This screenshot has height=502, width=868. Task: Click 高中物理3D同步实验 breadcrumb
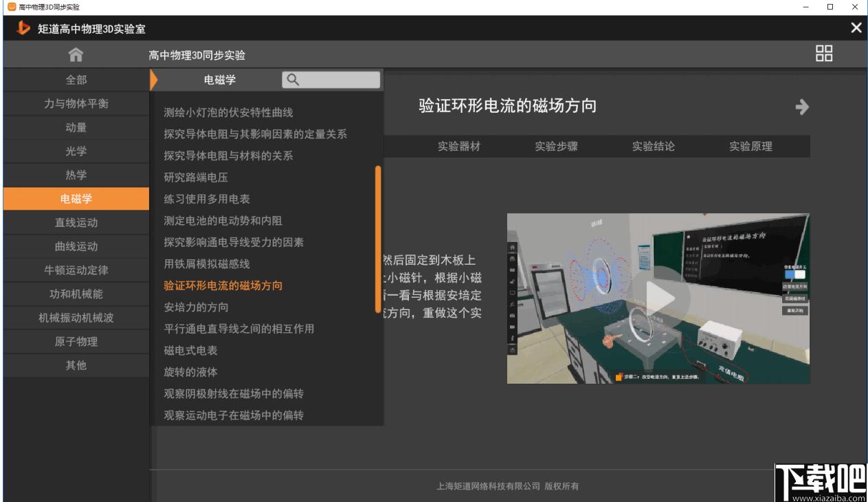(197, 55)
